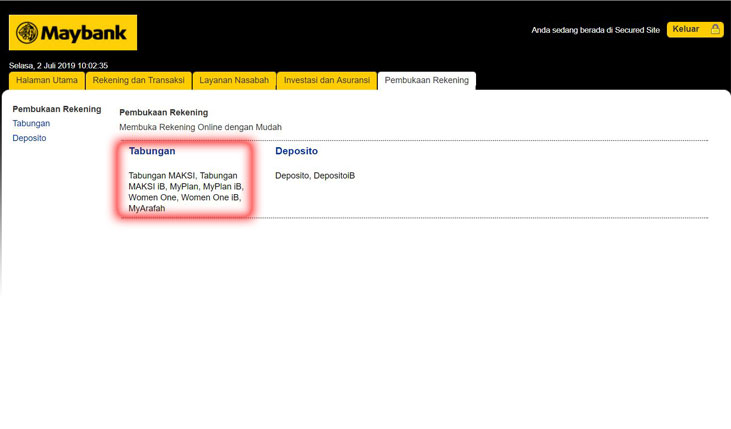This screenshot has width=731, height=429.
Task: Click the Maybank logo
Action: 73,32
